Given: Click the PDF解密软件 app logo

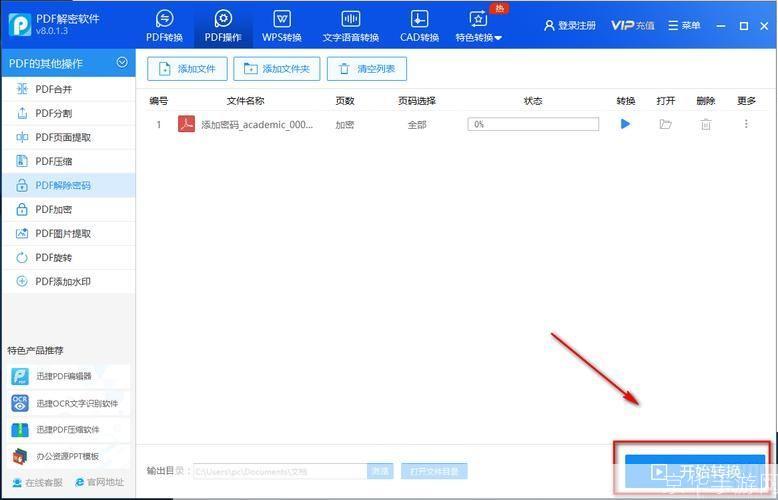Looking at the screenshot, I should (20, 25).
